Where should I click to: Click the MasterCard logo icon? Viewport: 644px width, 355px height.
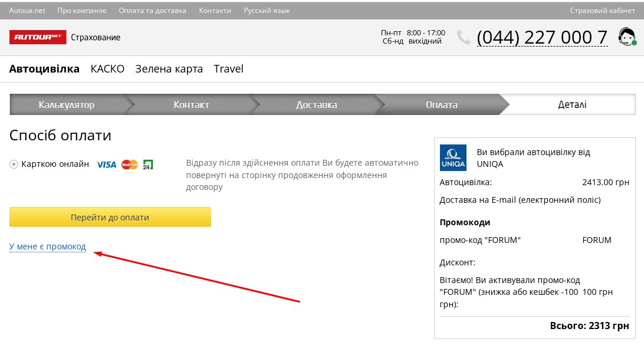click(129, 165)
